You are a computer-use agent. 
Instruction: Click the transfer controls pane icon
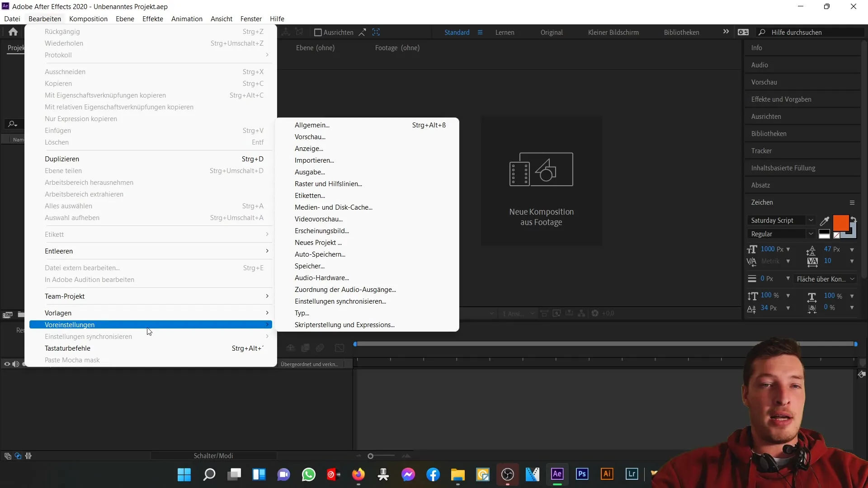[x=18, y=456]
